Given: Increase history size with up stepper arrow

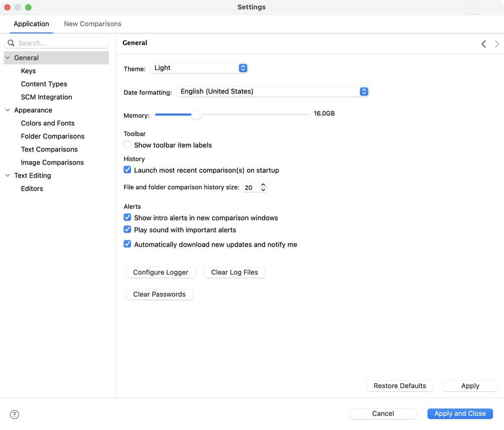Looking at the screenshot, I should (x=263, y=185).
